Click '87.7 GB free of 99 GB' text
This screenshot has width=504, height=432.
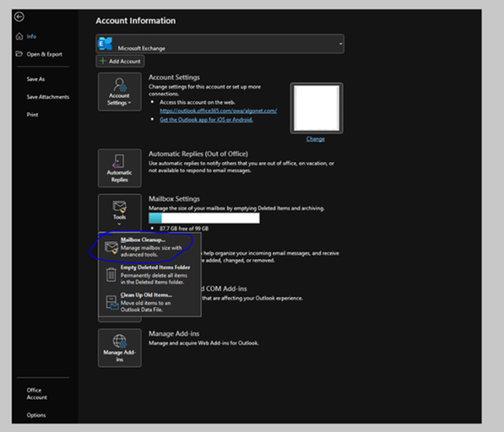[184, 229]
